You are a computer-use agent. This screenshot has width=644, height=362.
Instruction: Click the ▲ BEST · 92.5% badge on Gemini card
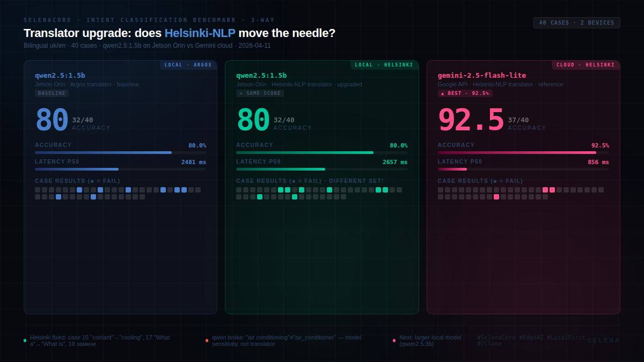465,93
